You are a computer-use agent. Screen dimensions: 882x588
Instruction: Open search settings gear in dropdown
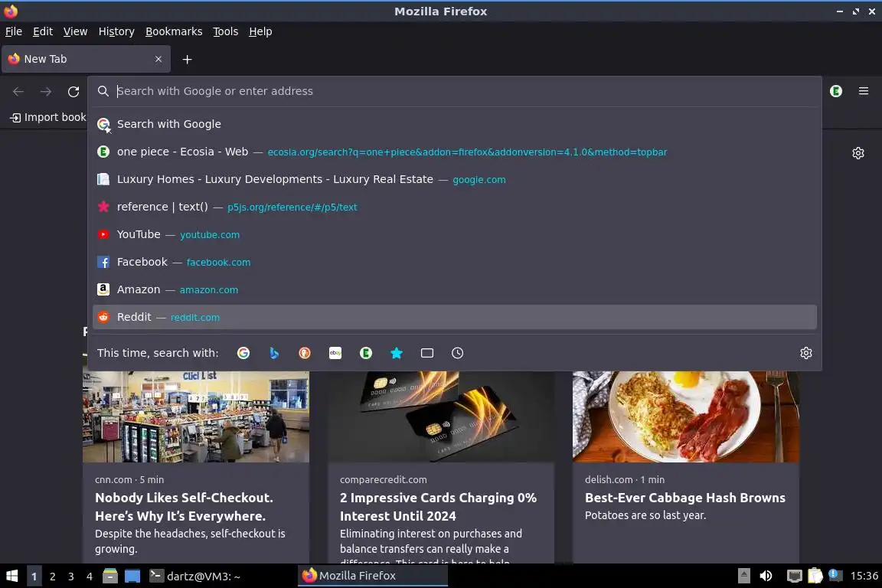[x=806, y=353]
